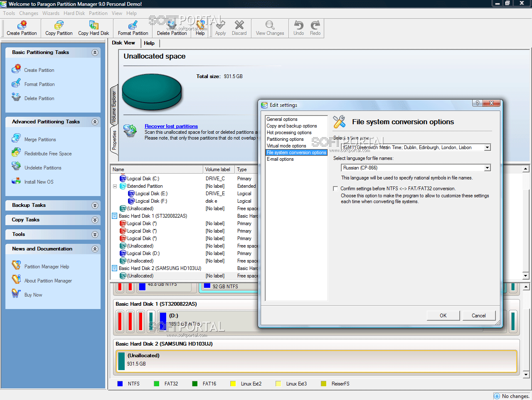Select E-mail options category
The height and width of the screenshot is (400, 532).
[x=280, y=159]
